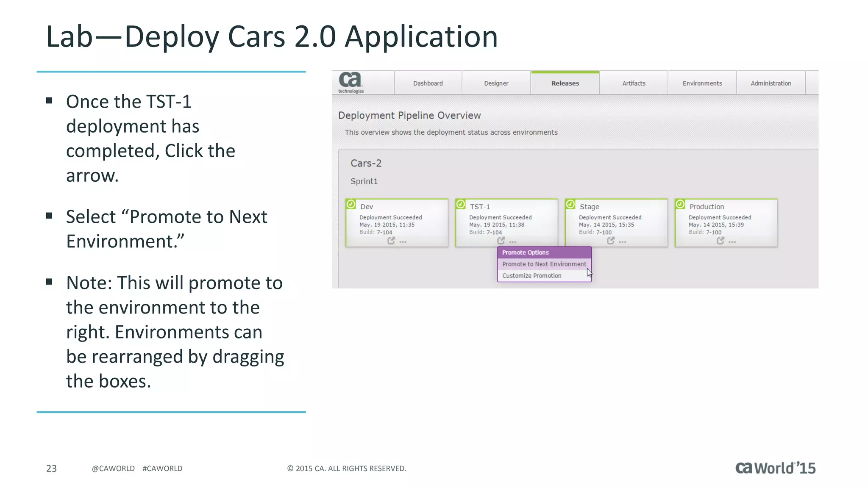The width and height of the screenshot is (868, 488).
Task: Choose Promote to Next Environment
Action: 544,264
